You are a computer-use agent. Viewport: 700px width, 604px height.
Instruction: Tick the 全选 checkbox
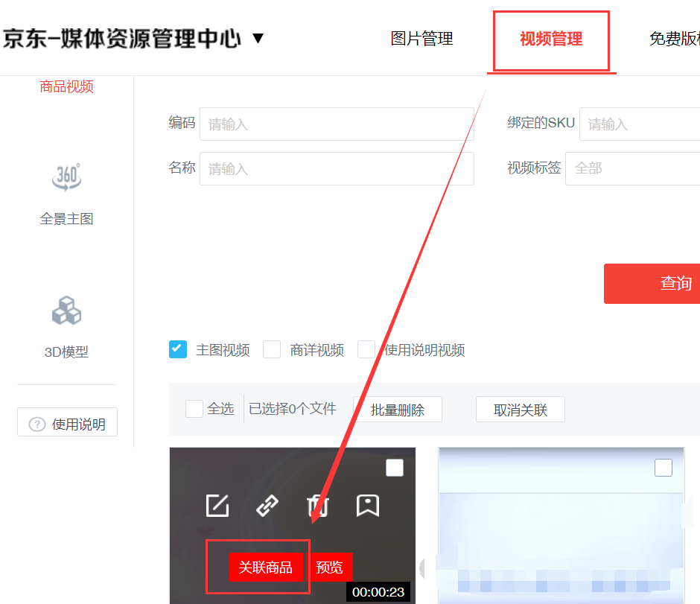coord(194,409)
